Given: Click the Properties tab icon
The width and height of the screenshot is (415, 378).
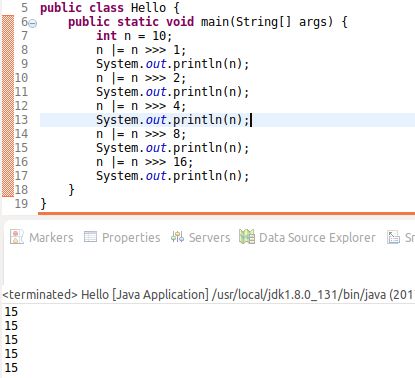Looking at the screenshot, I should pos(90,237).
